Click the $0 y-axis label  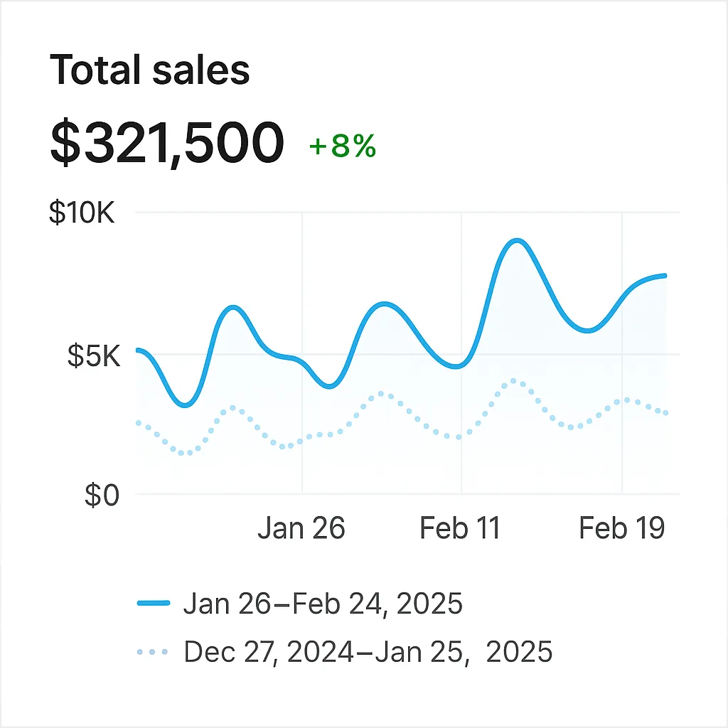click(x=102, y=495)
